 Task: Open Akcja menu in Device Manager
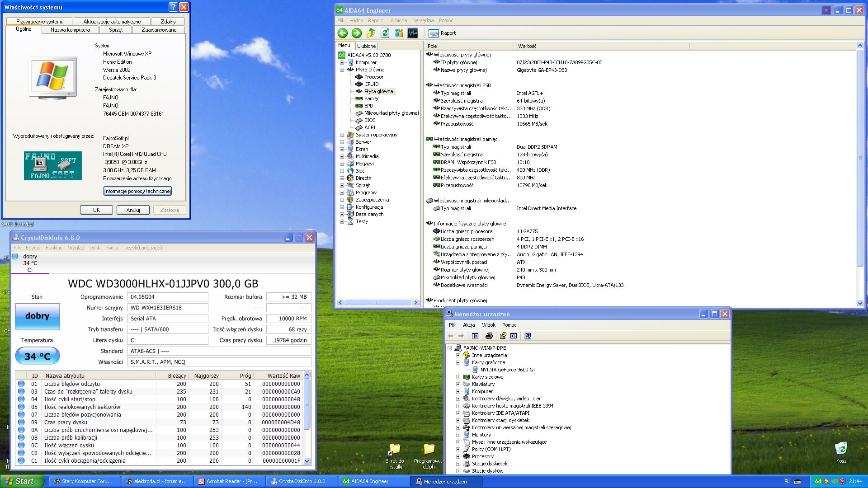tap(469, 325)
